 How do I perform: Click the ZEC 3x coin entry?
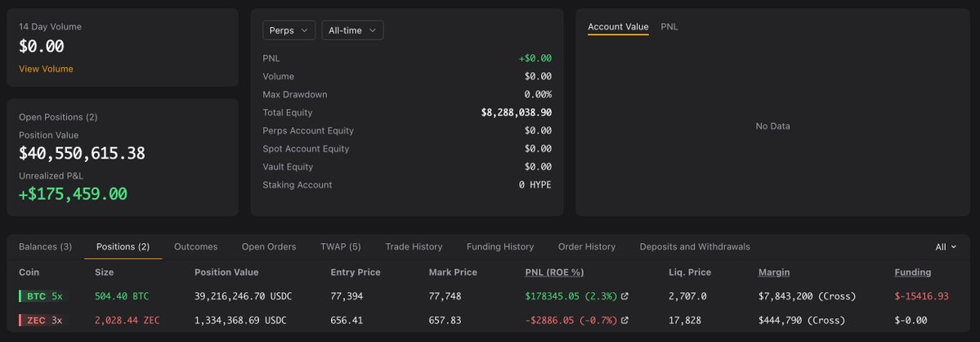[41, 320]
